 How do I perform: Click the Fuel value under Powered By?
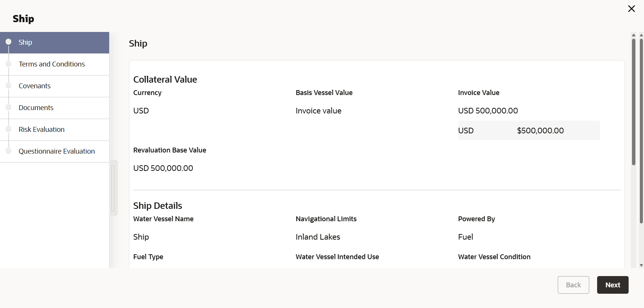click(x=465, y=237)
